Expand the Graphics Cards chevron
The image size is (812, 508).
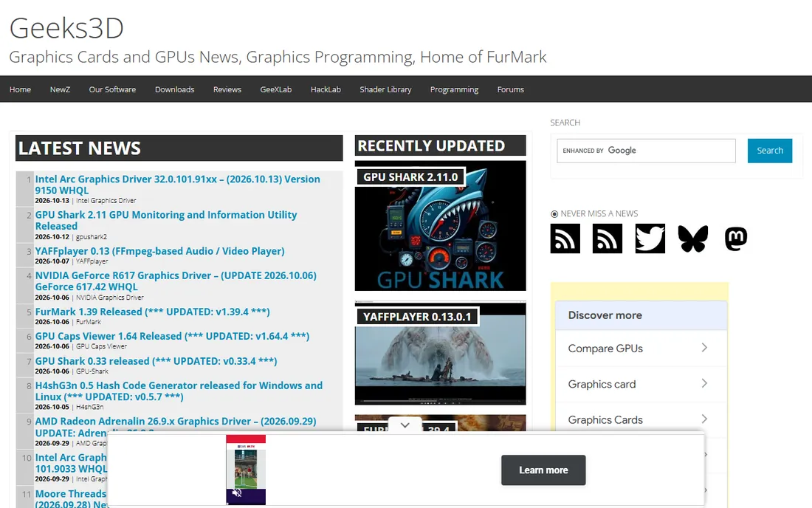[704, 419]
